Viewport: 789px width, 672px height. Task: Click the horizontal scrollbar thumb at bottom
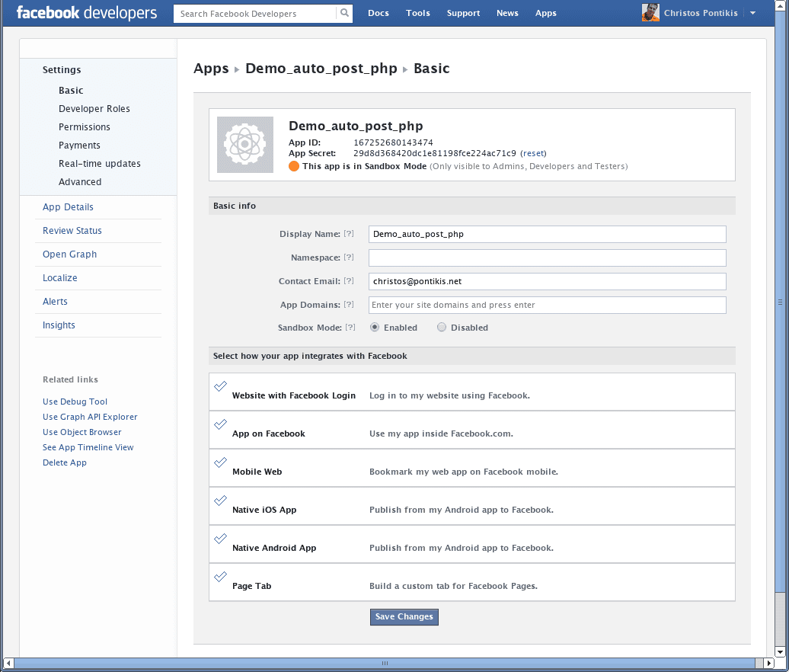pyautogui.click(x=385, y=663)
